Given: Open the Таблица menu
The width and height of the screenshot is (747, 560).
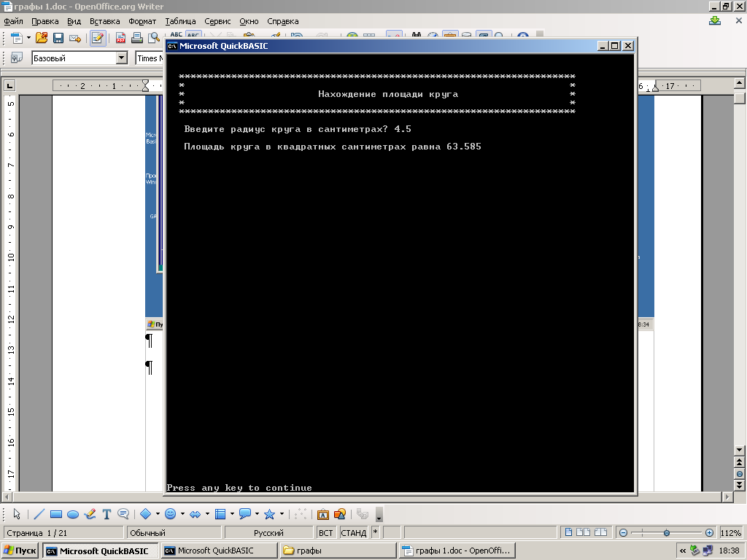Looking at the screenshot, I should [x=180, y=21].
